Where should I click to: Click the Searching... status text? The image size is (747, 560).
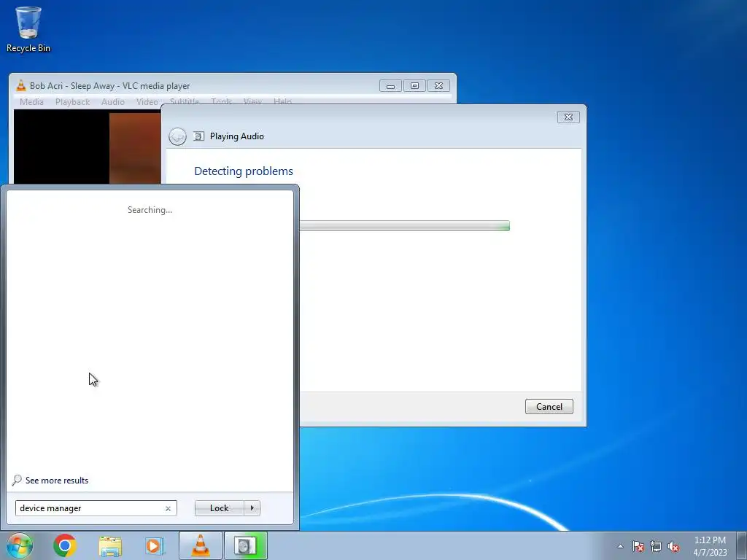150,210
